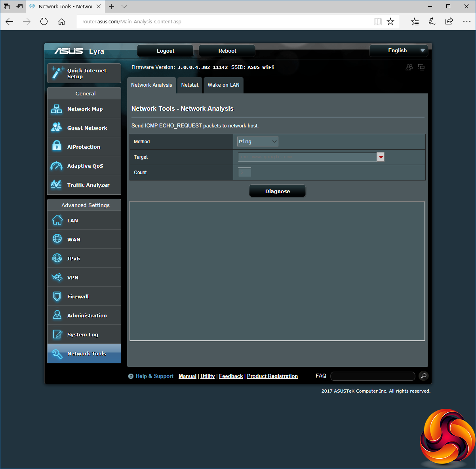Share this web page
The width and height of the screenshot is (476, 469).
tap(449, 22)
